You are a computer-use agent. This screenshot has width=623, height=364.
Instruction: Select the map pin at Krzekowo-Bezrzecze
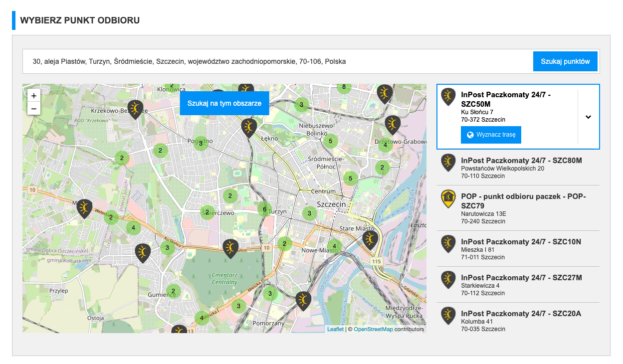coord(135,109)
